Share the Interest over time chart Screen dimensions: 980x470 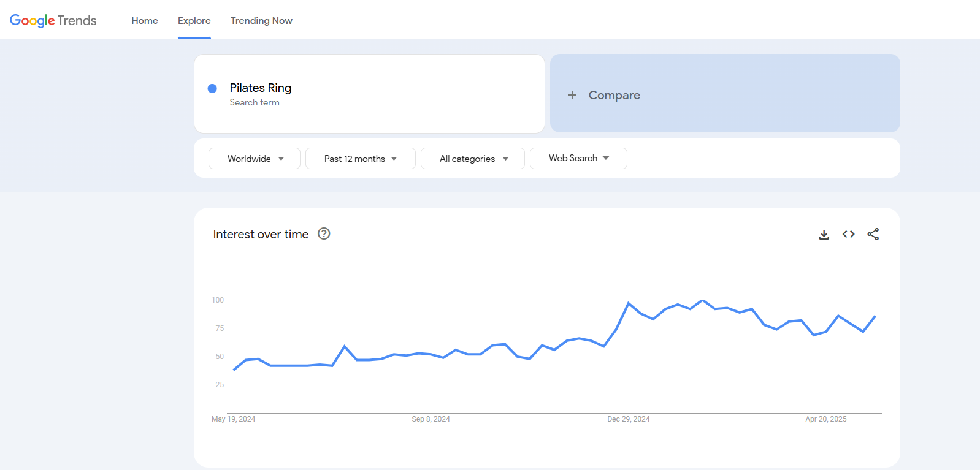(873, 234)
